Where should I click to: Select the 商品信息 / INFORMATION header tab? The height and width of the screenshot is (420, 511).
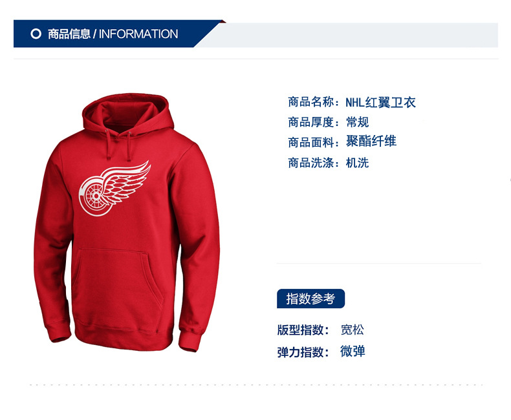point(113,34)
